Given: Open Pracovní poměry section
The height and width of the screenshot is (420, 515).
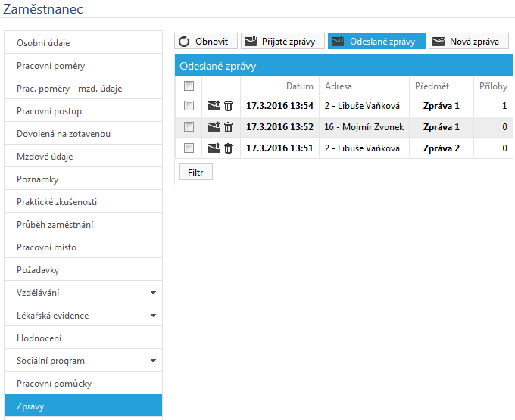Looking at the screenshot, I should 83,65.
